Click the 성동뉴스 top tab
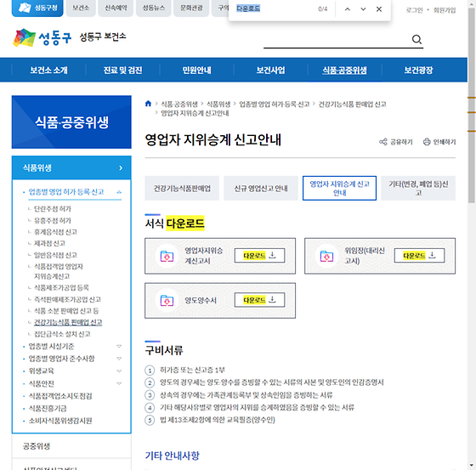 pos(154,8)
